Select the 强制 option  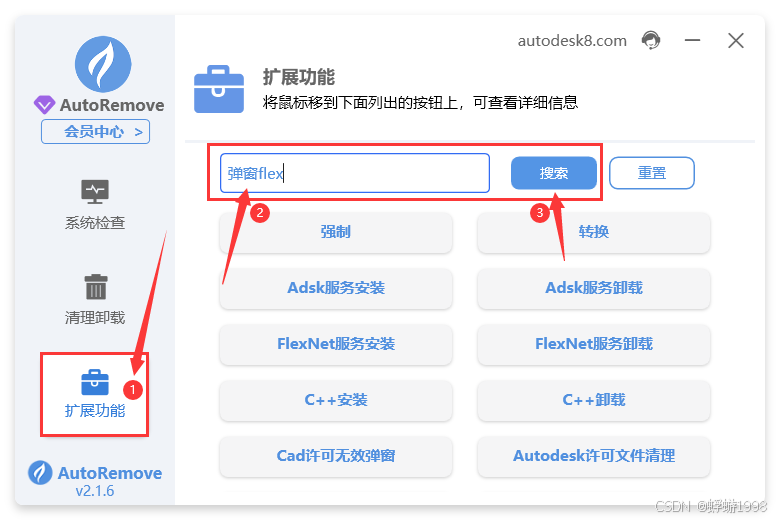(336, 232)
